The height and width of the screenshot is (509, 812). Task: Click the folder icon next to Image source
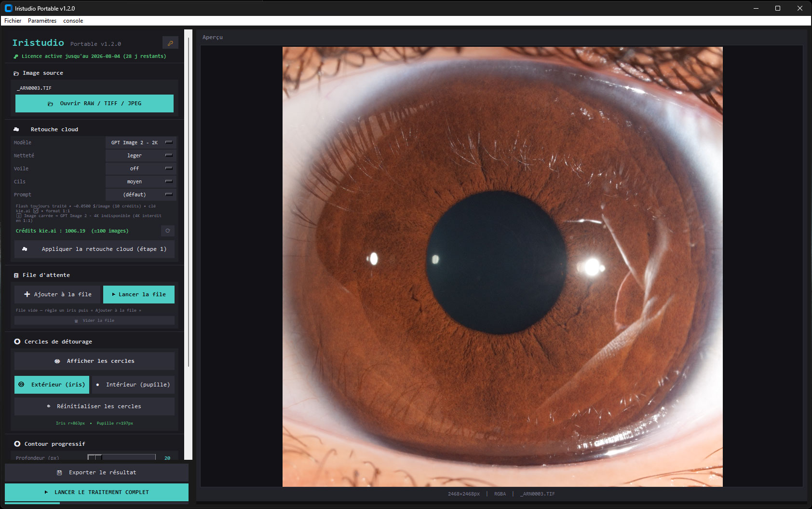point(16,73)
